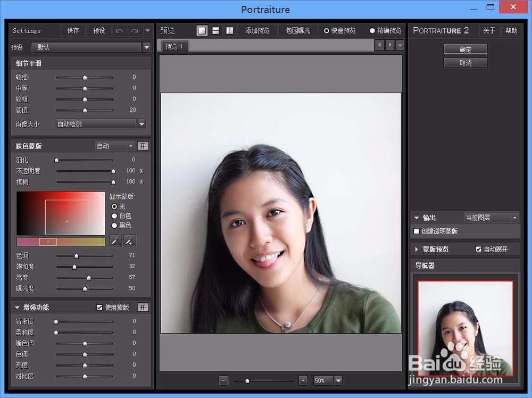Click the redo arrow icon
532x398 pixels.
[134, 30]
